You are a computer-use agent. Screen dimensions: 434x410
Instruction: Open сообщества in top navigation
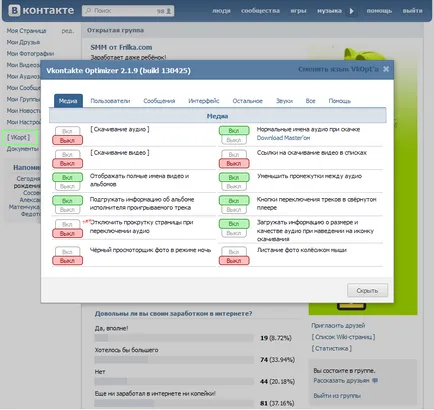pyautogui.click(x=260, y=11)
